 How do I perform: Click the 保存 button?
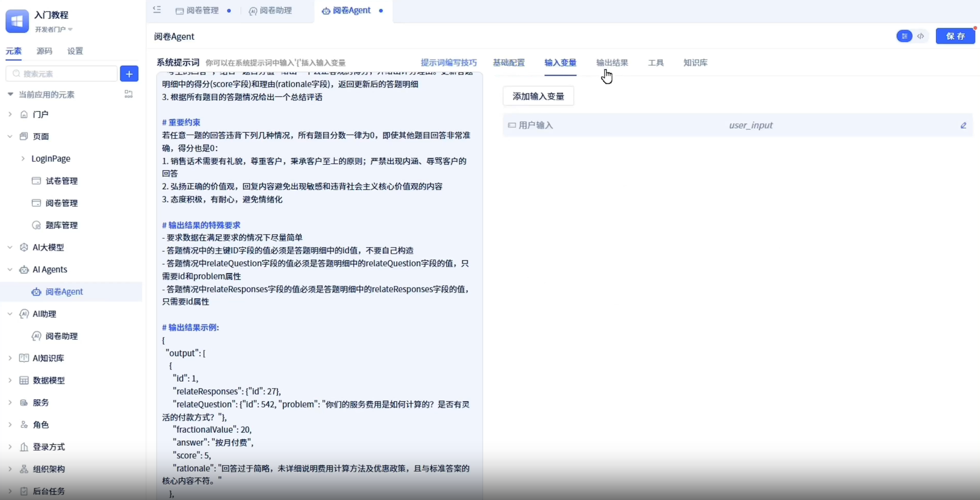point(955,36)
